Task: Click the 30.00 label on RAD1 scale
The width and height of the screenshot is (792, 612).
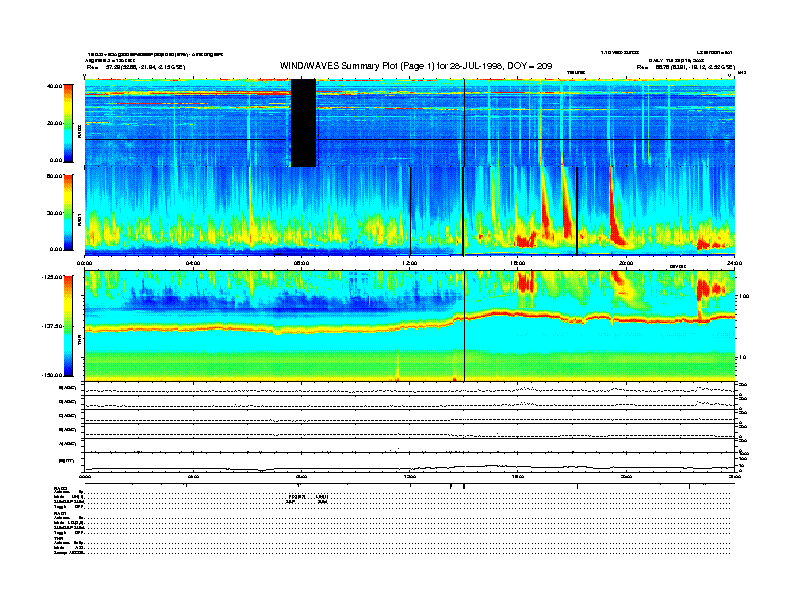Action: pos(54,213)
